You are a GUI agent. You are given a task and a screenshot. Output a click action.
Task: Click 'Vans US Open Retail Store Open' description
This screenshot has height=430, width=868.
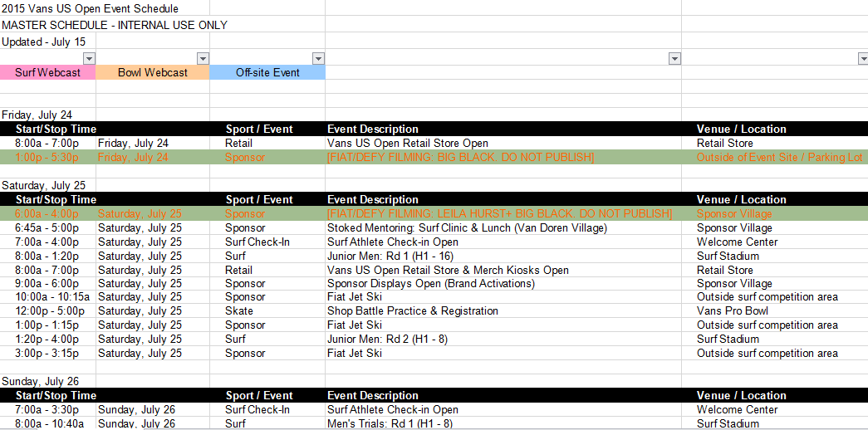[x=408, y=144]
